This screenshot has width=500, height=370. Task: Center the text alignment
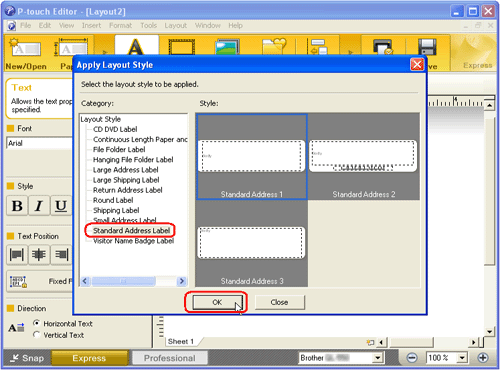[39, 255]
